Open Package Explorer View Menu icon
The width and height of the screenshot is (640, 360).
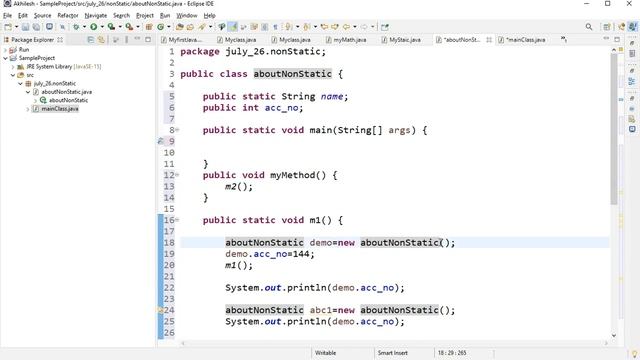(x=127, y=40)
